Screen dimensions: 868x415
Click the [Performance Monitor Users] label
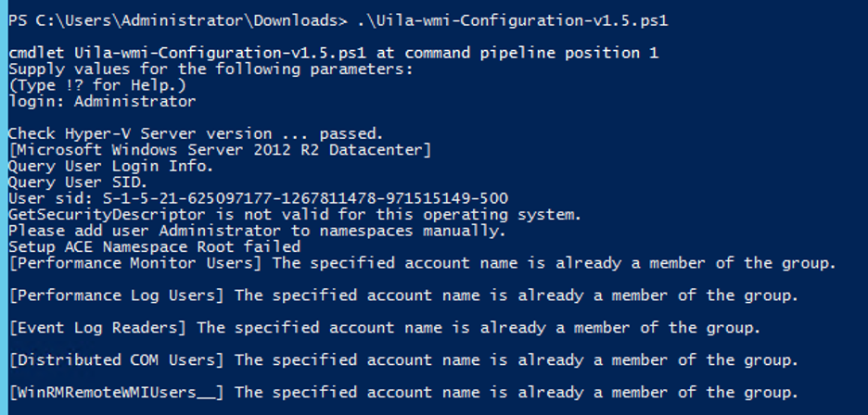click(x=135, y=263)
